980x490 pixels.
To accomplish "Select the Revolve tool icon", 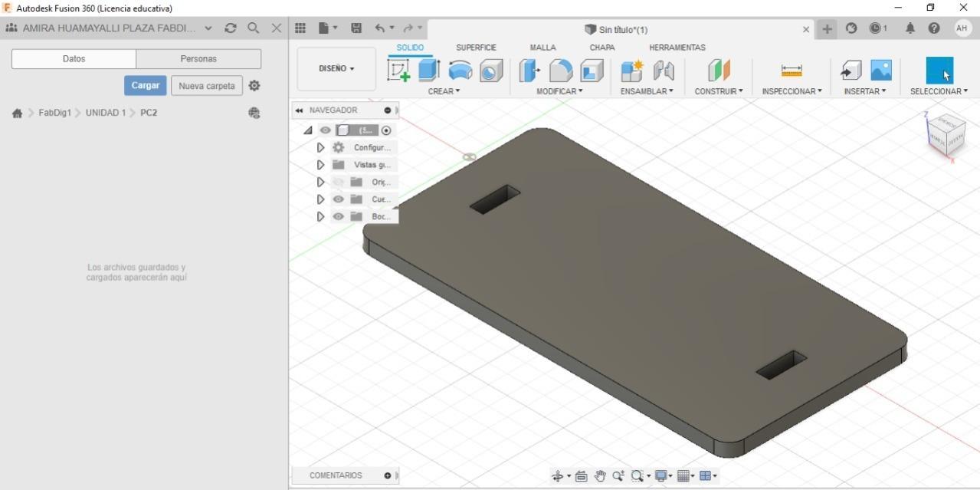I will coord(461,71).
